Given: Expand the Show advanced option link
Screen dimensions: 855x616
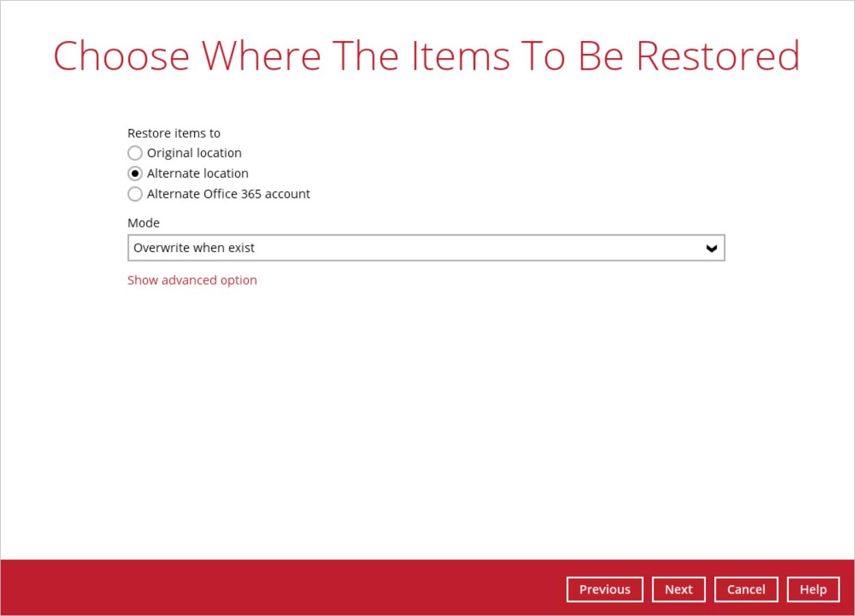Looking at the screenshot, I should [192, 280].
